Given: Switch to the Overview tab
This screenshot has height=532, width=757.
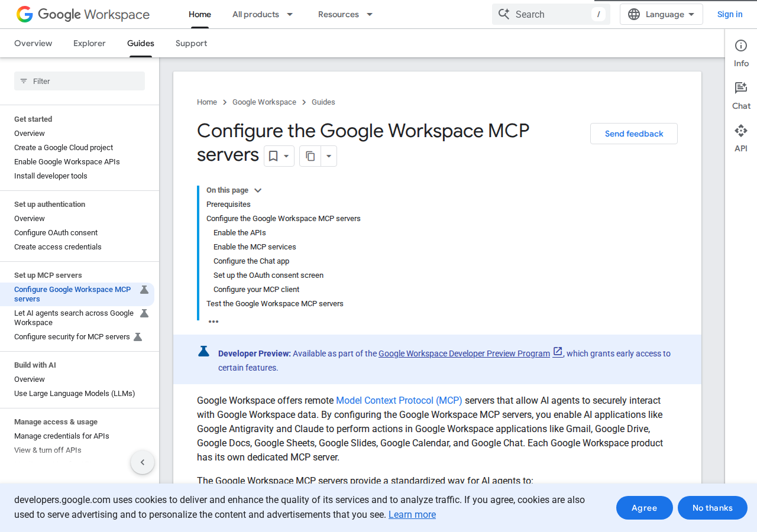Looking at the screenshot, I should tap(33, 43).
